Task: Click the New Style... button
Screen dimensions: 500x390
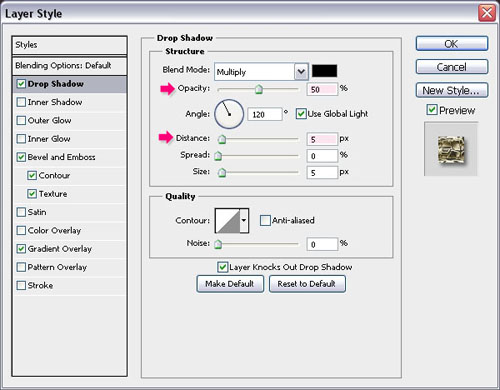Action: pyautogui.click(x=452, y=90)
